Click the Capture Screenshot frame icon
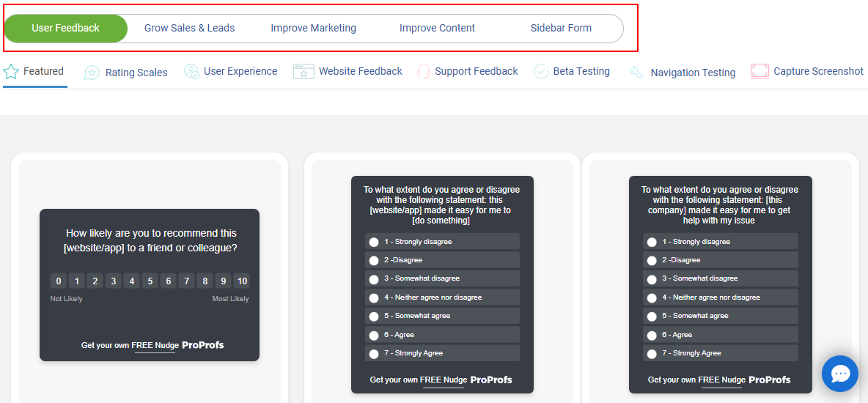Screen dimensions: 868x403 pos(759,71)
